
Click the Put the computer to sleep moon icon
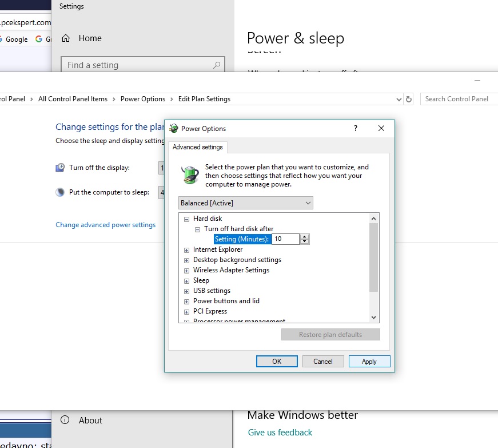click(x=60, y=192)
